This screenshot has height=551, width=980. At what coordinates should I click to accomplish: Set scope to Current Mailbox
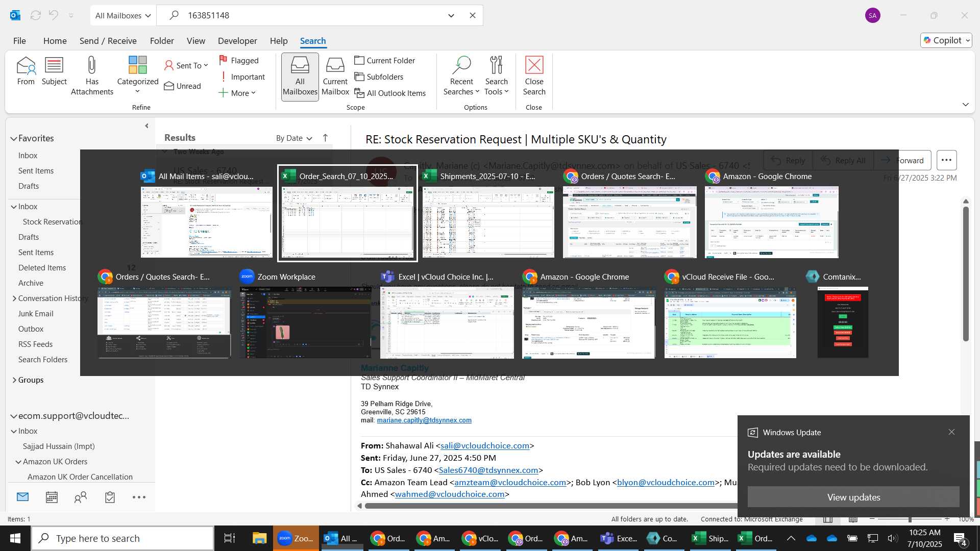click(335, 77)
